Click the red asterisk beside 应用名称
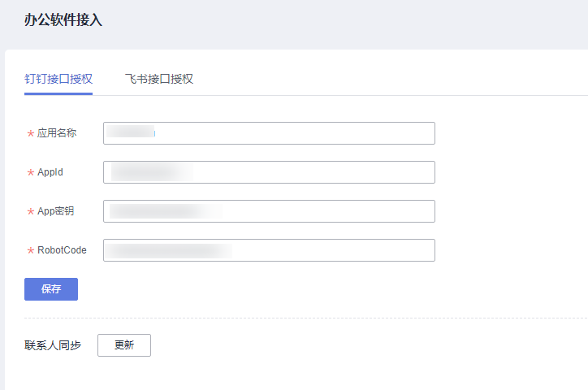 (x=31, y=133)
